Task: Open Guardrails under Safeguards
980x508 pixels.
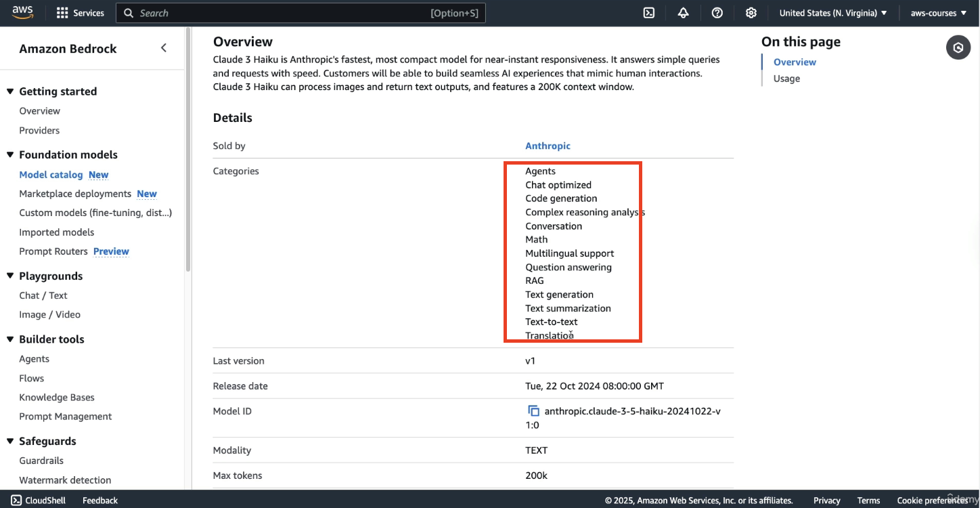Action: [x=41, y=461]
